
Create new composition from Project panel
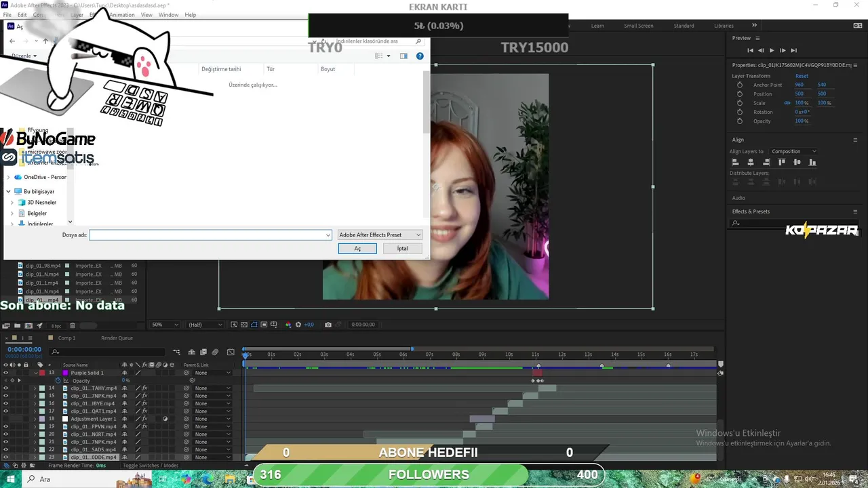pos(28,325)
